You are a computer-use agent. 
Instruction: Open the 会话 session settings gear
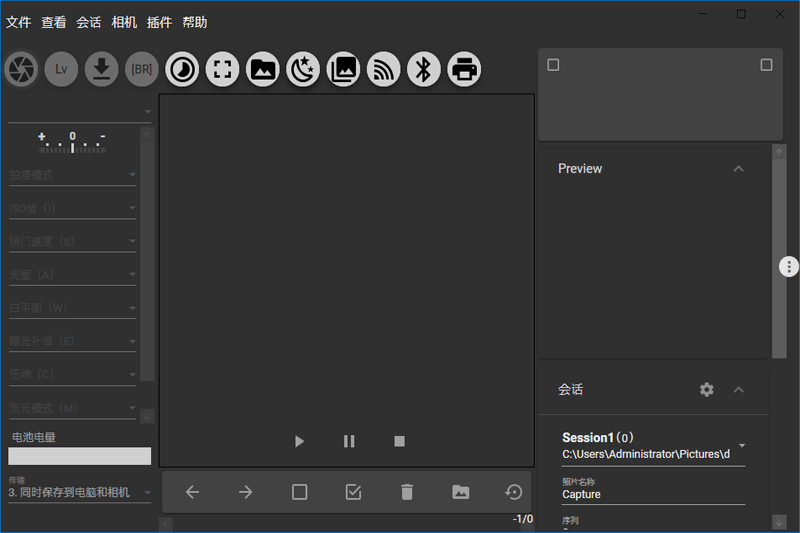point(707,390)
